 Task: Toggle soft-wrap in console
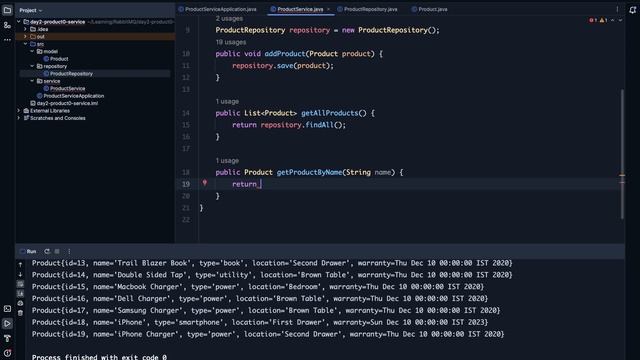[20, 284]
